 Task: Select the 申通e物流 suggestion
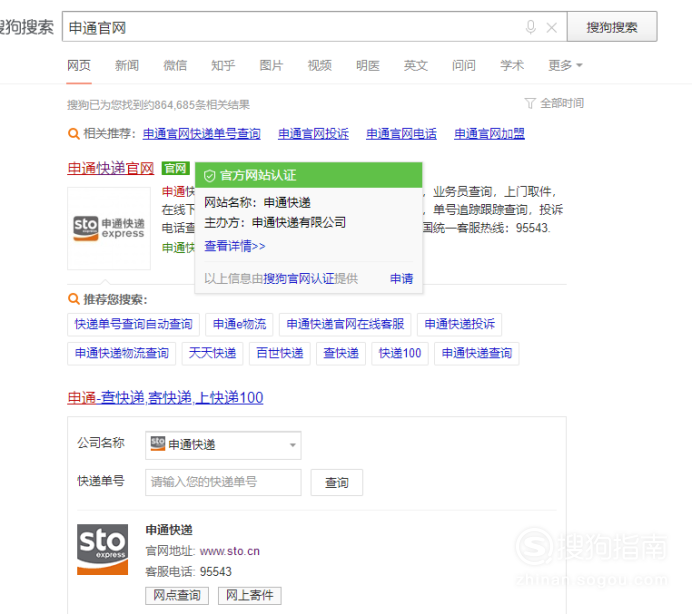(239, 324)
